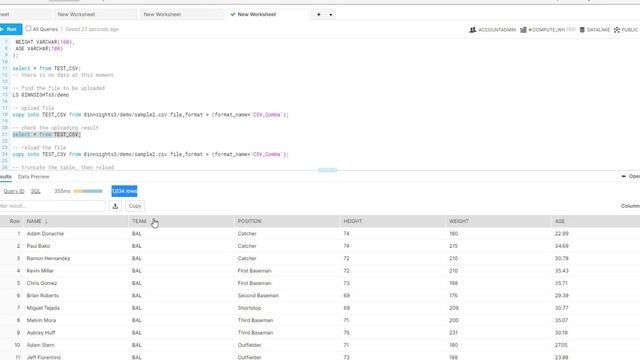Select cell 'Paul Bako'
The image size is (640, 360).
(38, 246)
